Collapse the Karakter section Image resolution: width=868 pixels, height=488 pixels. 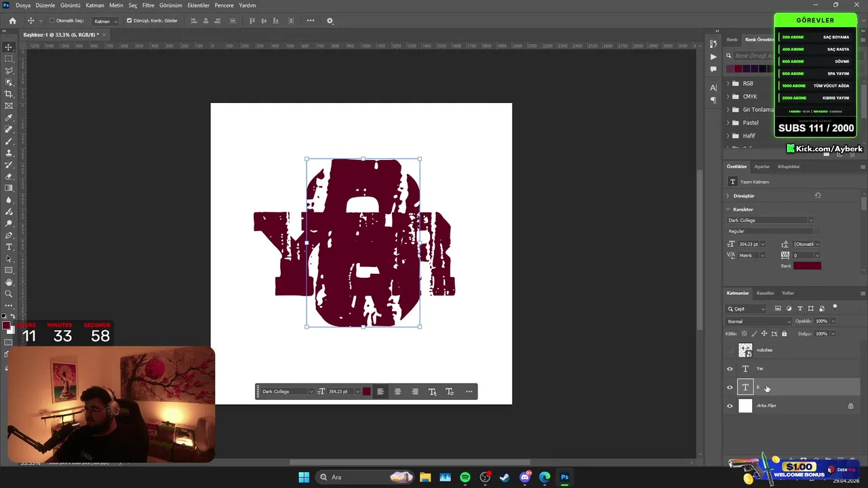(729, 209)
